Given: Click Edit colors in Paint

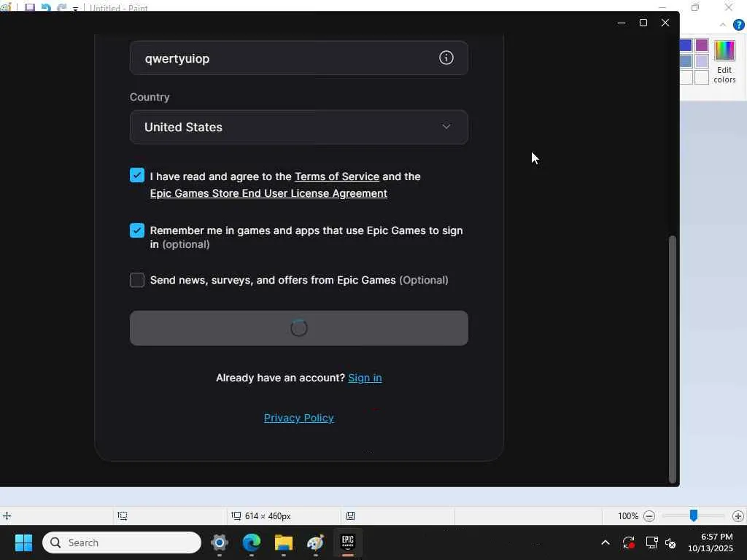Looking at the screenshot, I should [x=724, y=63].
